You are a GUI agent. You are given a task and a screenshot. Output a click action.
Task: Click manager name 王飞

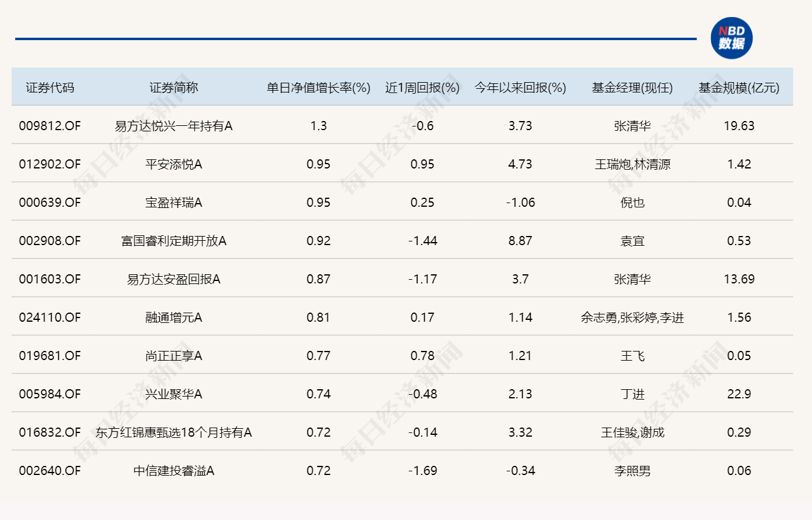[x=632, y=356]
